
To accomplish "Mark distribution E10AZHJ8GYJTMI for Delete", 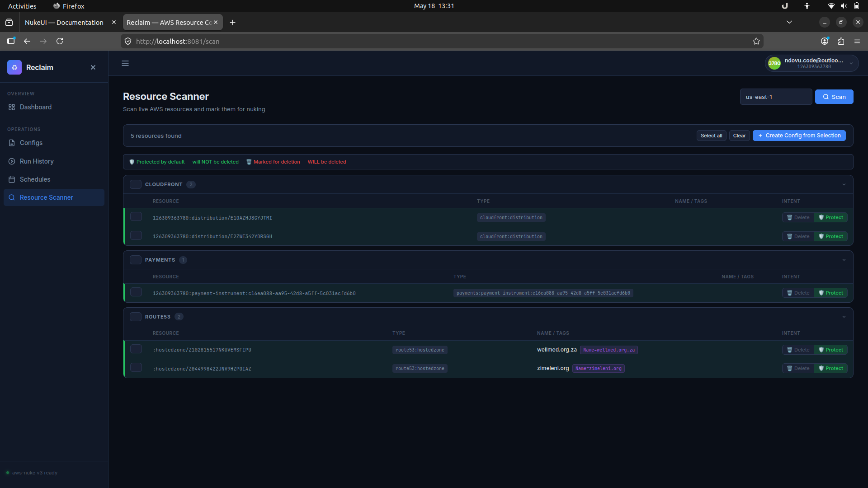I will pyautogui.click(x=798, y=217).
